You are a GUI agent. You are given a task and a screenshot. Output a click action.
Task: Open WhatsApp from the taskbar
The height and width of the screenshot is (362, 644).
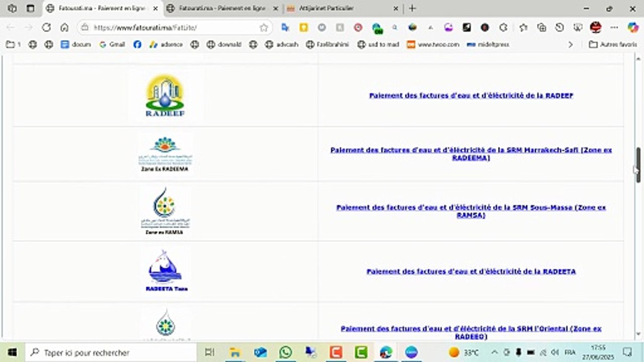click(x=285, y=352)
